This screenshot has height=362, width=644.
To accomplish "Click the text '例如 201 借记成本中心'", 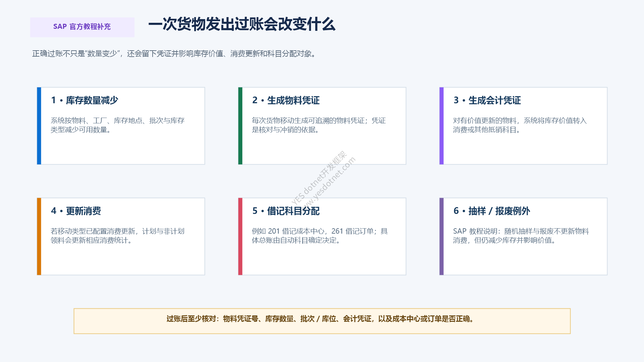I will tap(320, 236).
